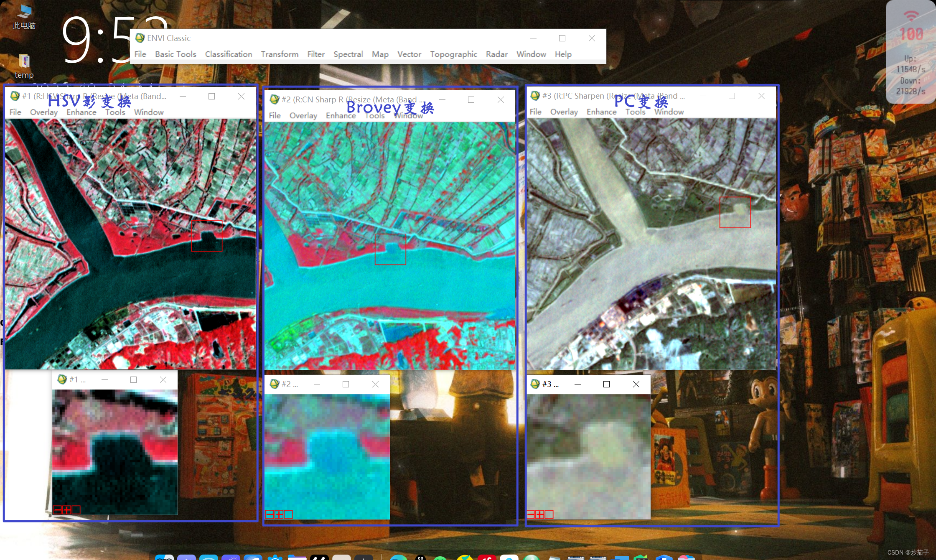Open the Basic Tools menu
The height and width of the screenshot is (560, 936).
click(x=175, y=54)
